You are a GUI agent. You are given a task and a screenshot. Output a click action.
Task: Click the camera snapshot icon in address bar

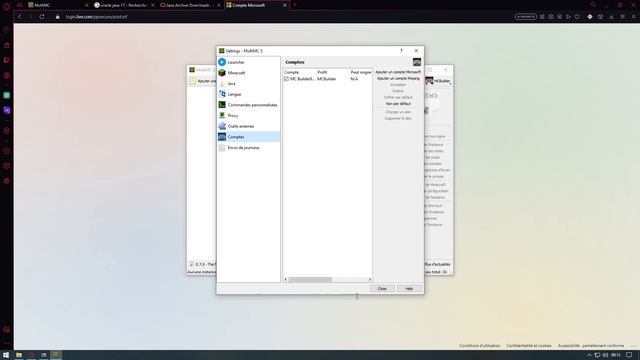point(551,17)
